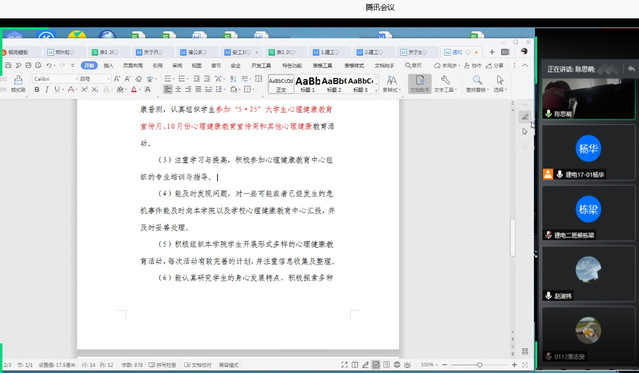Toggle the spell check option in status bar
Image resolution: width=639 pixels, height=373 pixels.
click(x=162, y=365)
